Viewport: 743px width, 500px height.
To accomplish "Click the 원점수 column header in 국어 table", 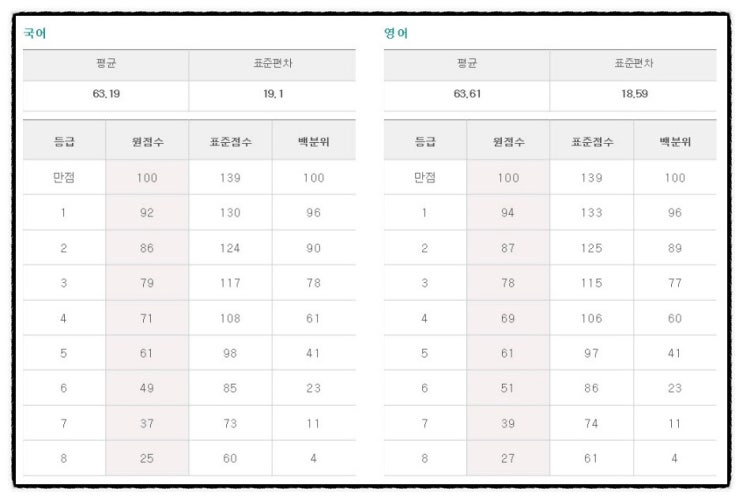I will 147,142.
